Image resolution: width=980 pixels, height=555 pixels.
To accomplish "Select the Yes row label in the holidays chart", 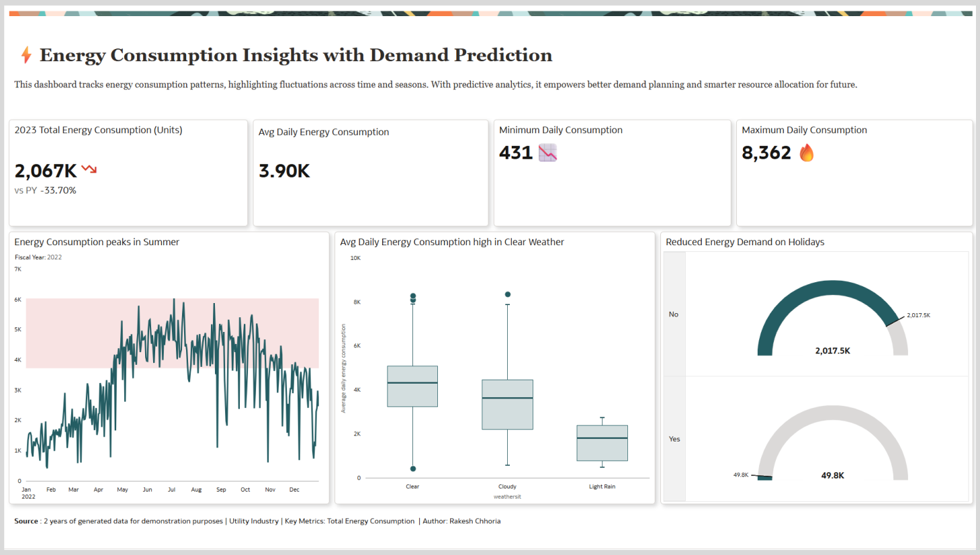I will tap(674, 439).
